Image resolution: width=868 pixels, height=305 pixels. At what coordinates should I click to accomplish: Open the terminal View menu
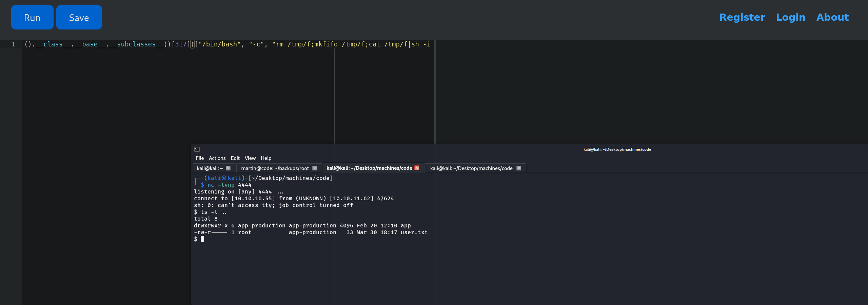tap(250, 158)
